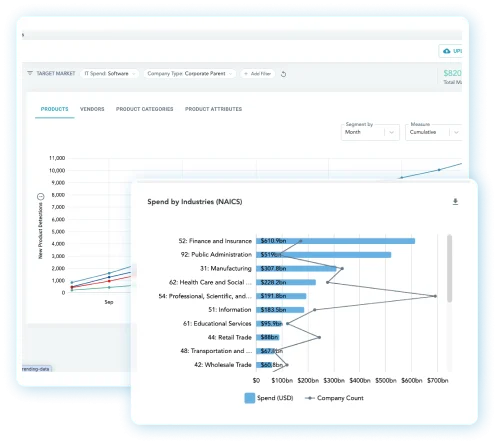The image size is (498, 445).
Task: Open the Product Categories tab
Action: click(145, 109)
